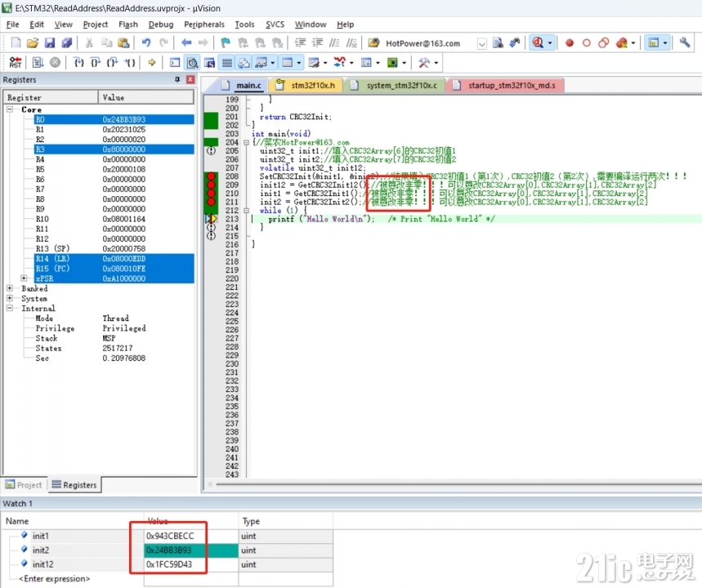Switch to the system_stm32f10x.c tab
The height and width of the screenshot is (588, 702).
tap(395, 85)
